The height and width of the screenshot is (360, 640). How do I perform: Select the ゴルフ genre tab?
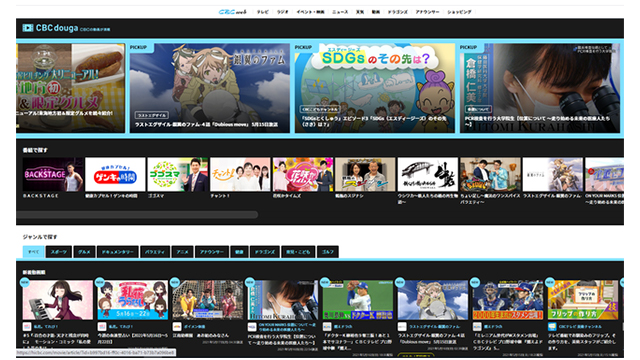tap(327, 252)
